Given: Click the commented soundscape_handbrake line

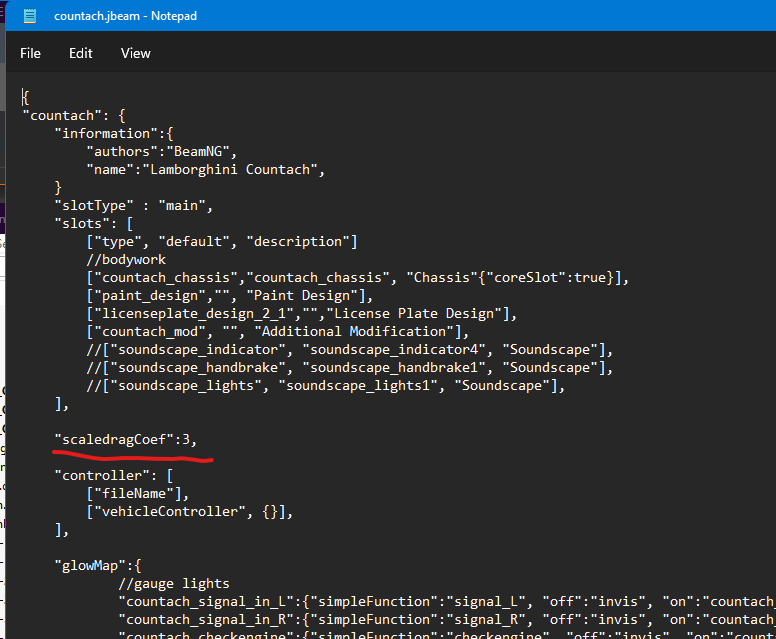Looking at the screenshot, I should (x=350, y=368).
